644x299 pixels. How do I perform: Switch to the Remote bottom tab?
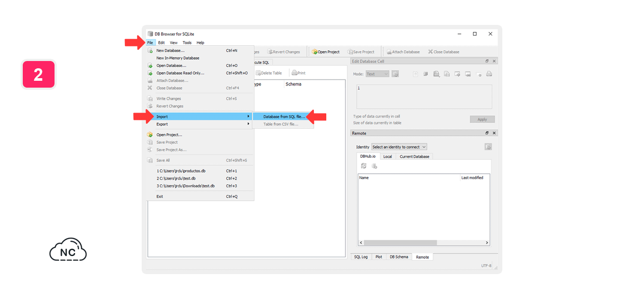tap(422, 257)
